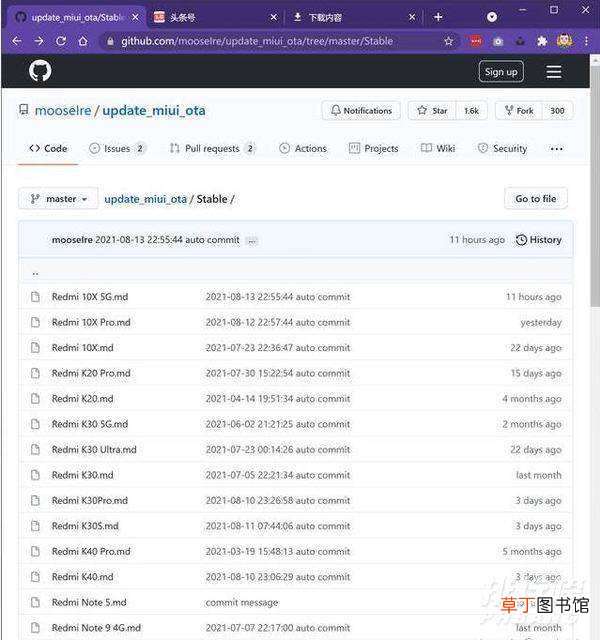Click the Notifications button
This screenshot has width=600, height=640.
(361, 111)
